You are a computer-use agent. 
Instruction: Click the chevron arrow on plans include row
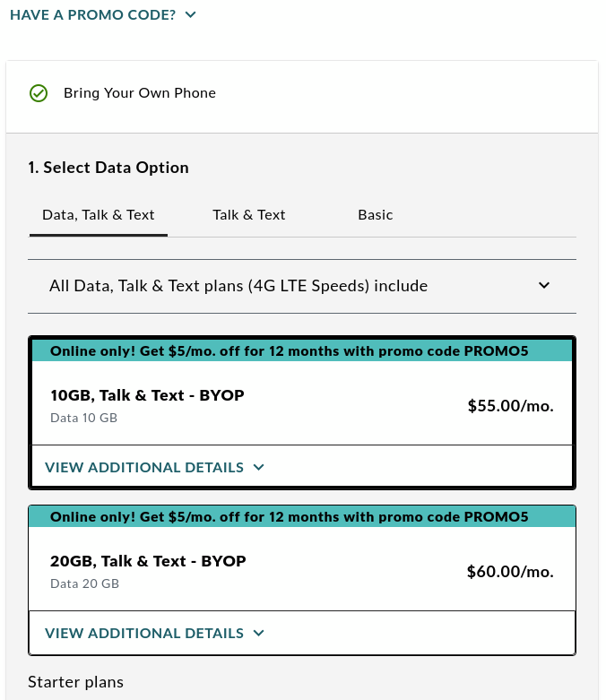click(544, 286)
